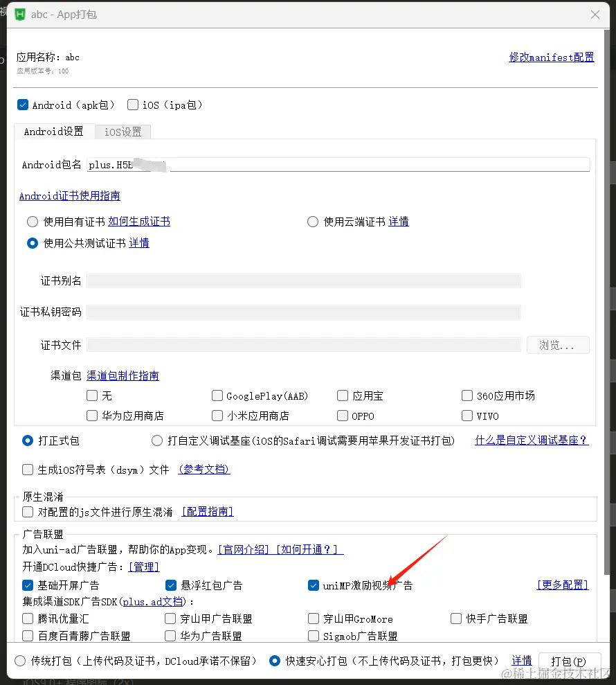Select the 使用云端证书 radio button

tap(313, 222)
